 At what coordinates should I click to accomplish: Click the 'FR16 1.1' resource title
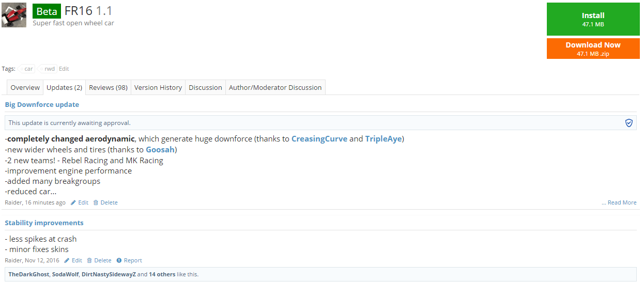click(88, 11)
